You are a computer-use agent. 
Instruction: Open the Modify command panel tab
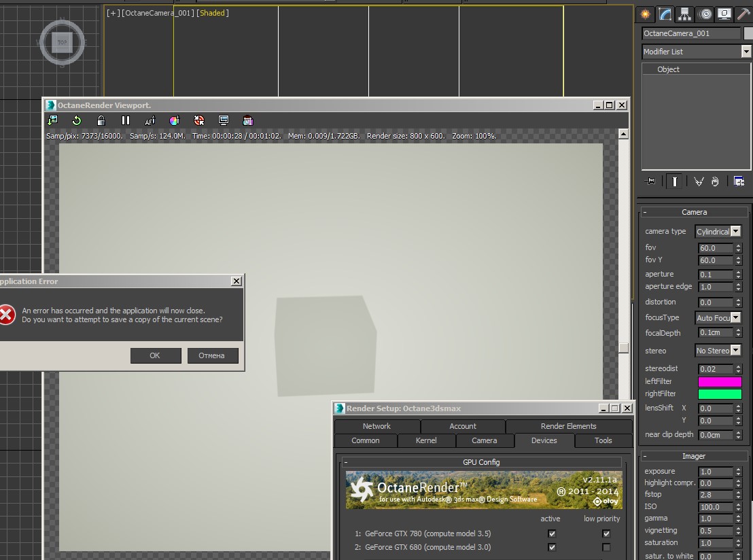pyautogui.click(x=665, y=14)
